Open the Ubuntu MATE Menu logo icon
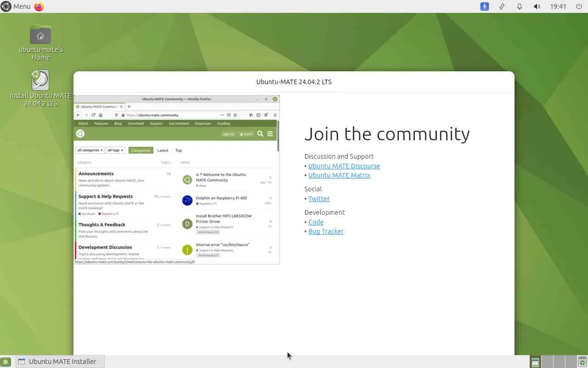Image resolution: width=588 pixels, height=368 pixels. pyautogui.click(x=6, y=6)
